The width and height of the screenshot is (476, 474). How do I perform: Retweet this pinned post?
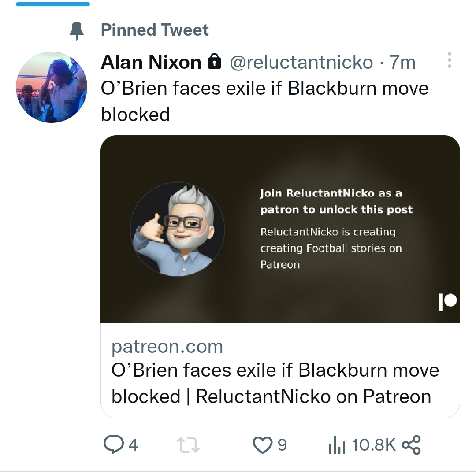coord(188,444)
